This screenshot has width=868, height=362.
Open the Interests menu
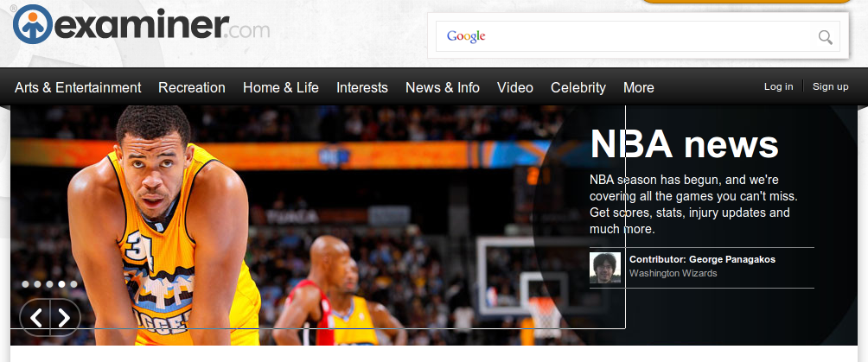point(362,87)
